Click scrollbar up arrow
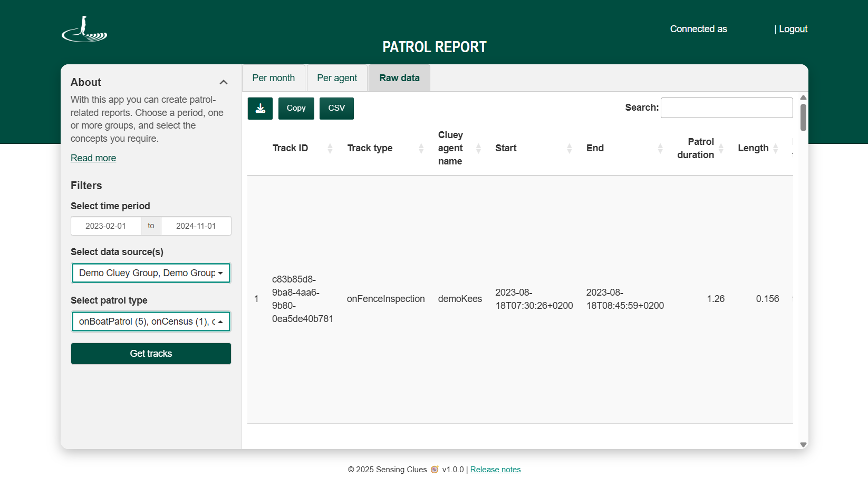The height and width of the screenshot is (478, 868). click(x=803, y=97)
